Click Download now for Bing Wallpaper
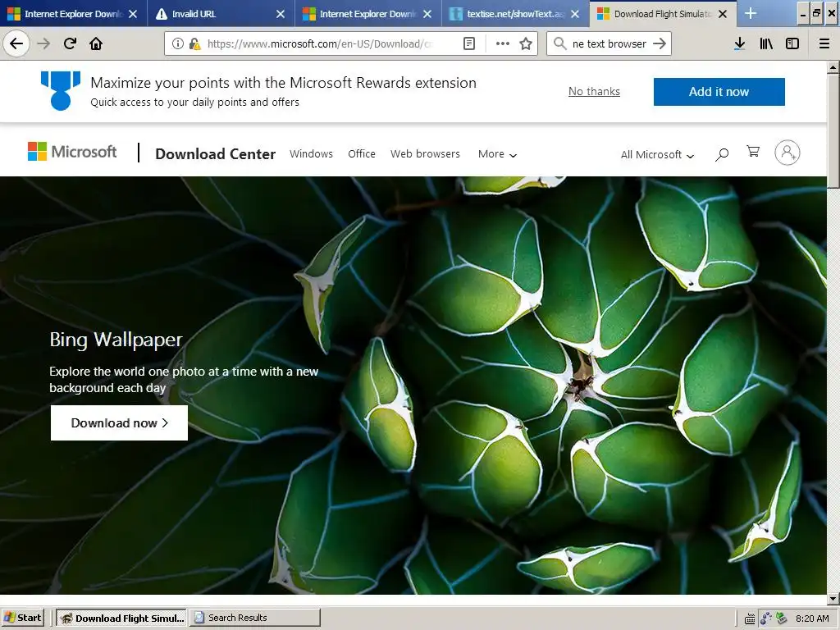This screenshot has height=630, width=840. [x=119, y=422]
